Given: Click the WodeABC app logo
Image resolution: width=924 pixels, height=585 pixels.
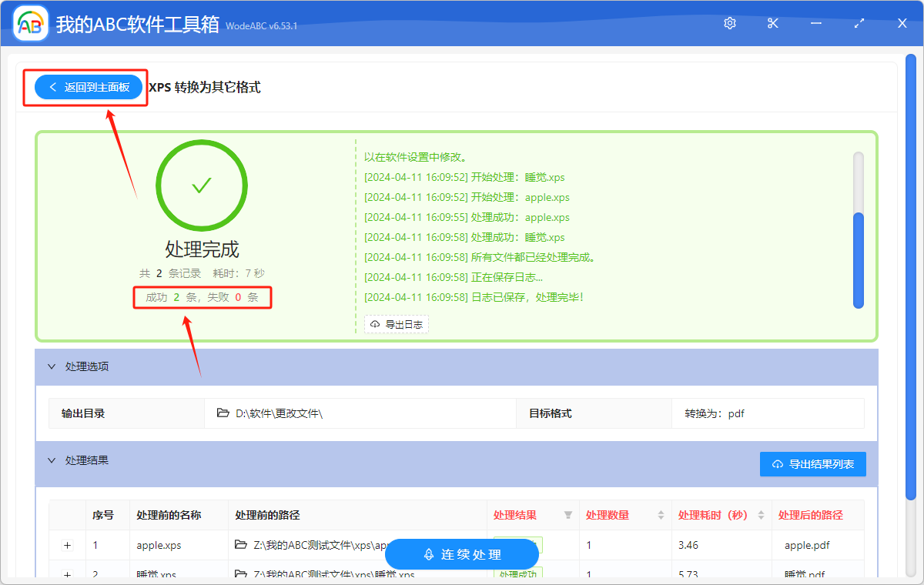Looking at the screenshot, I should click(x=31, y=23).
